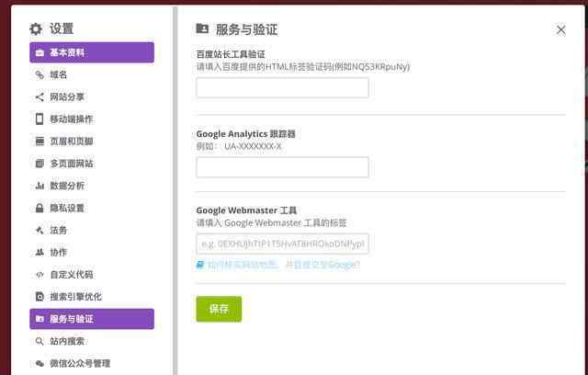This screenshot has width=588, height=375.
Task: Click the people icon beside 协作
Action: click(40, 253)
